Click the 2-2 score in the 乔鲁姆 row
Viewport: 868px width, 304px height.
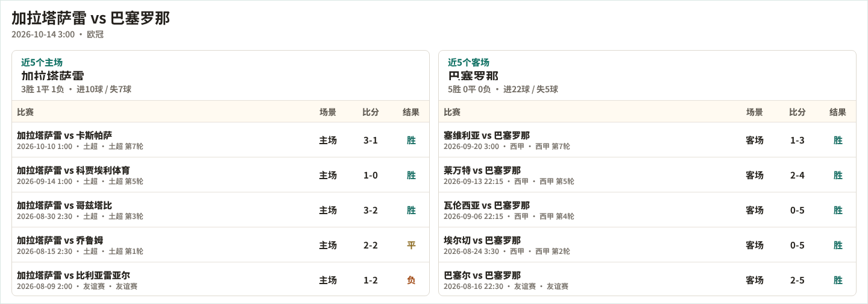pos(371,245)
